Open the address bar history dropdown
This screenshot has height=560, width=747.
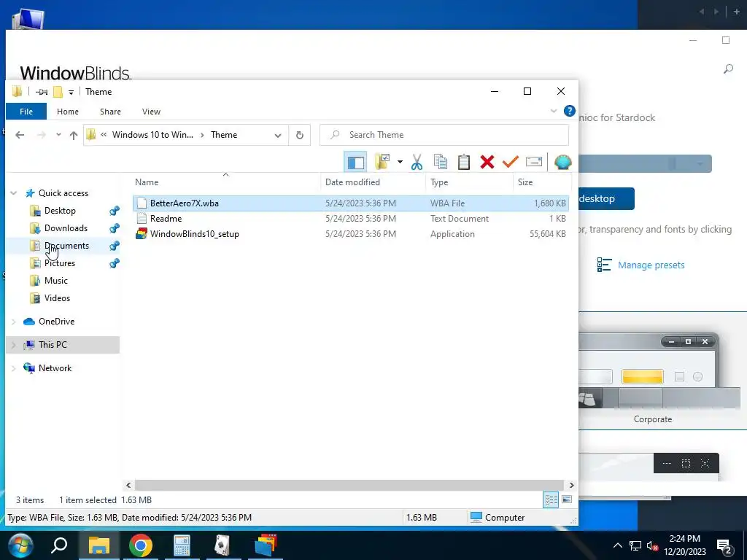pyautogui.click(x=278, y=135)
